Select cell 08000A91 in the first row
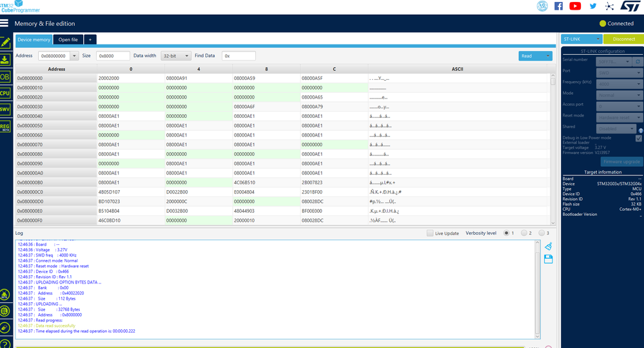Viewport: 644px width, 348px height. point(199,78)
